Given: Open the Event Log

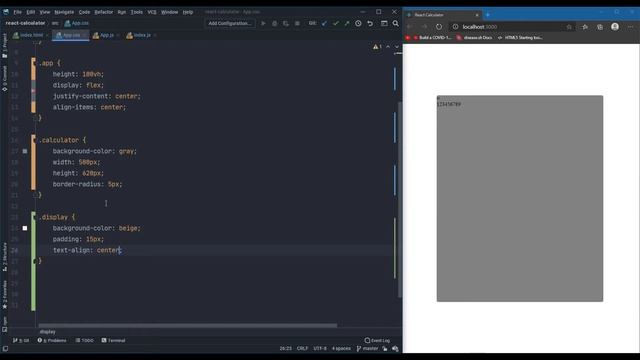Looking at the screenshot, I should click(x=377, y=340).
